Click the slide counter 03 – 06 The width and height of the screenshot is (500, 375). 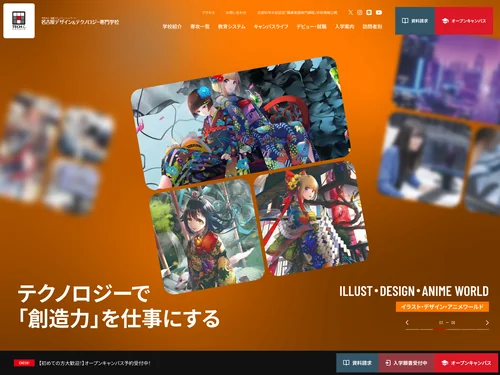(x=447, y=323)
